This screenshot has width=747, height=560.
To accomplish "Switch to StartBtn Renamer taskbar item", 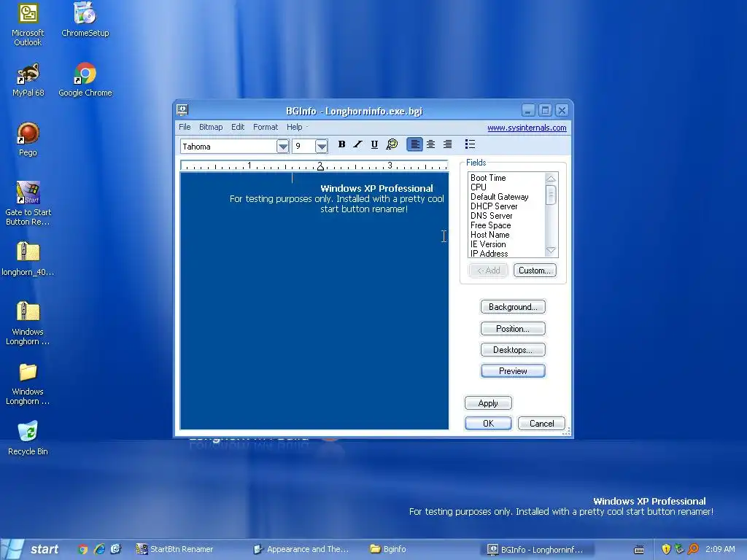I will click(x=175, y=550).
